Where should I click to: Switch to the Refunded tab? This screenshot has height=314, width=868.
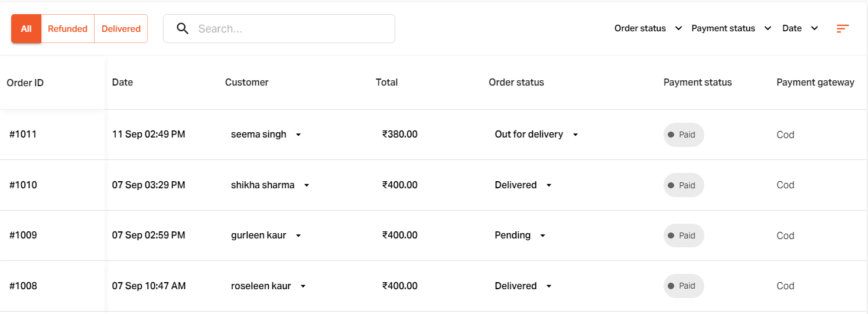[67, 28]
